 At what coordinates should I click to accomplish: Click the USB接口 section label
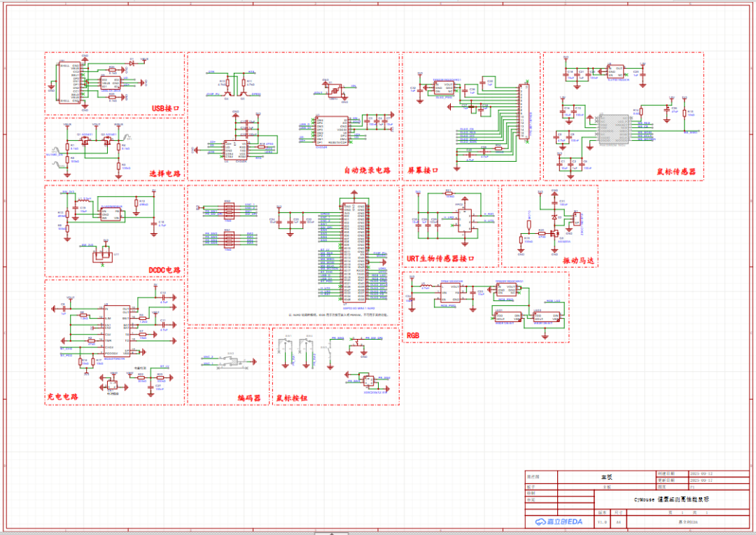[166, 109]
